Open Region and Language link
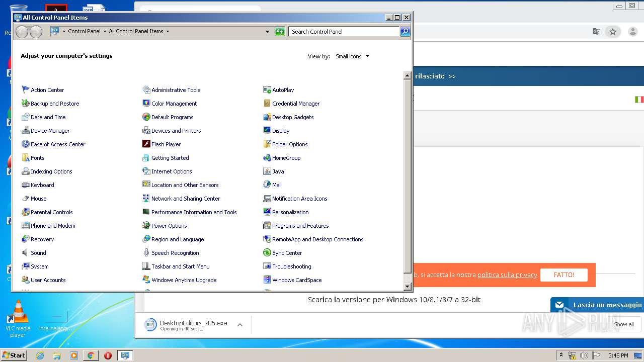 pos(178,239)
